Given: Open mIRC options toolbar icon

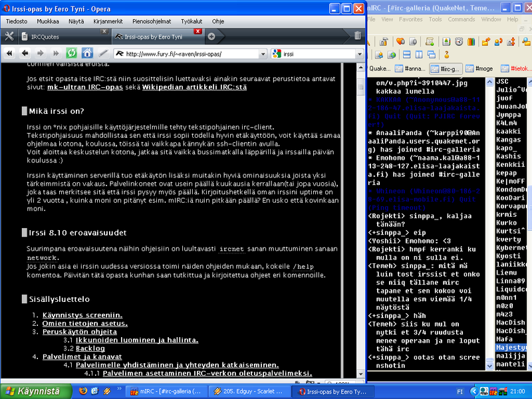Looking at the screenshot, I should [x=384, y=42].
